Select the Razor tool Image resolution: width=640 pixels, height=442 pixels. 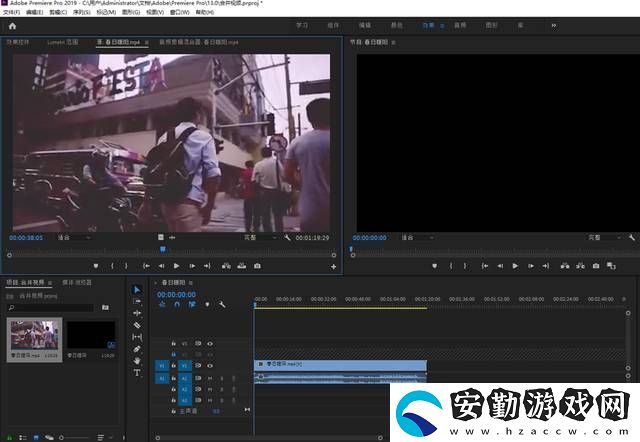(x=137, y=325)
